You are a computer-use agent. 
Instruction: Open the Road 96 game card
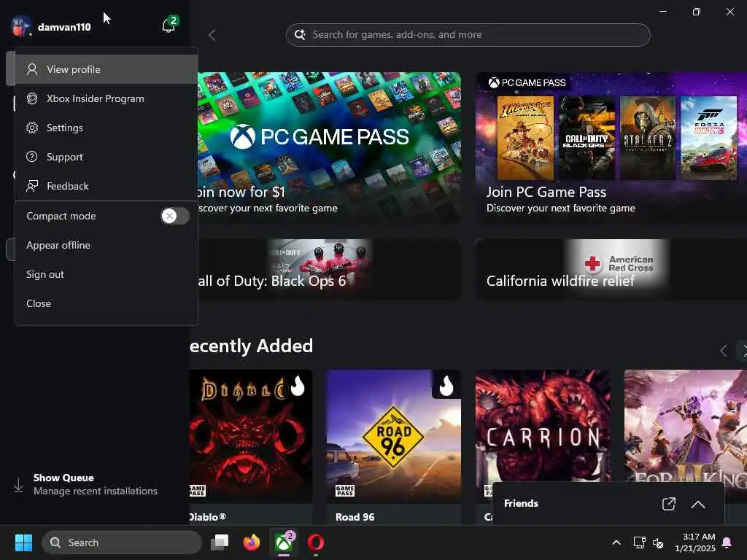(x=393, y=447)
